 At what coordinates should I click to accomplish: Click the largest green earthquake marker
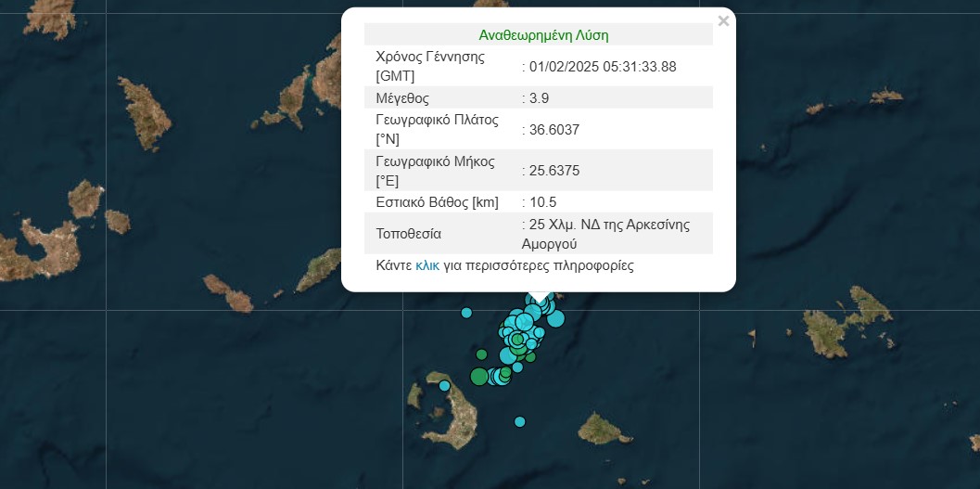pyautogui.click(x=478, y=376)
